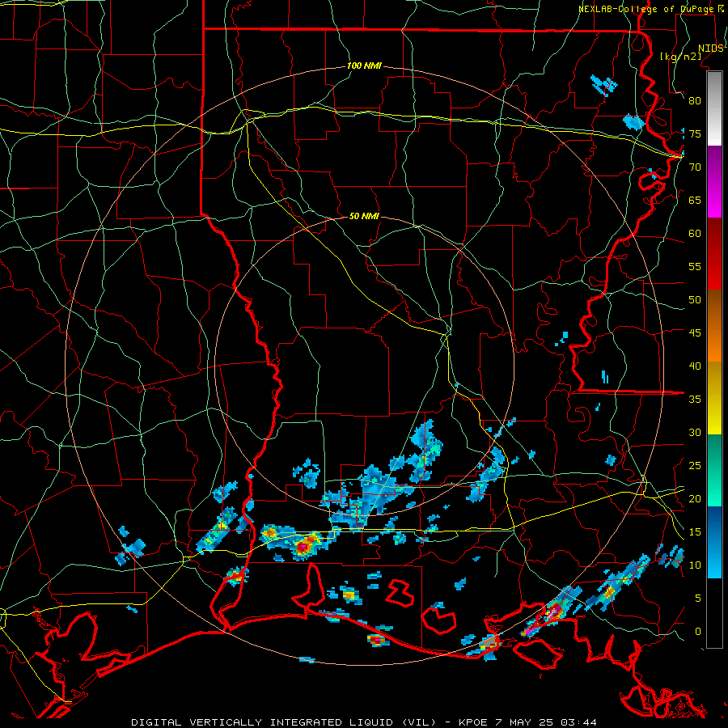This screenshot has height=728, width=728.
Task: Click the 60 value on the color scale
Action: pos(695,234)
